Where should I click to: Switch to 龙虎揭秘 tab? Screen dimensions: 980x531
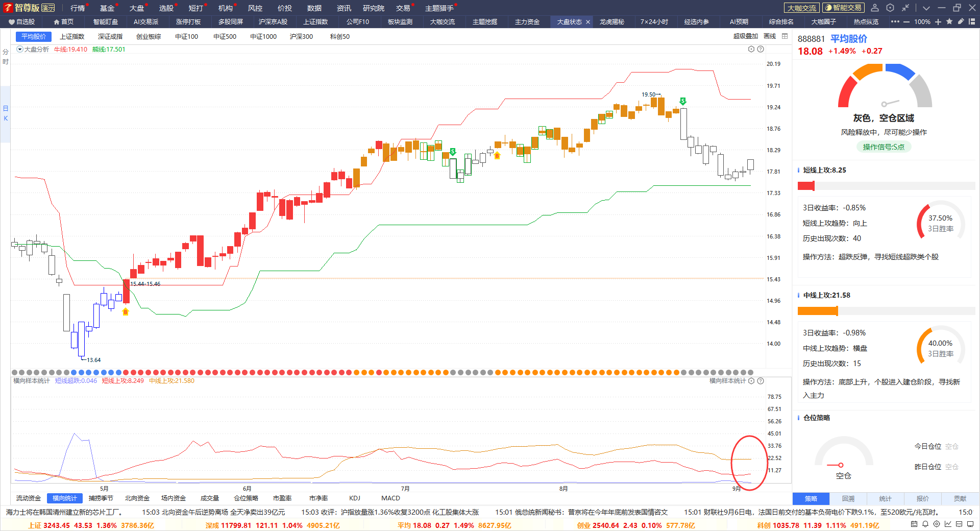pos(612,22)
